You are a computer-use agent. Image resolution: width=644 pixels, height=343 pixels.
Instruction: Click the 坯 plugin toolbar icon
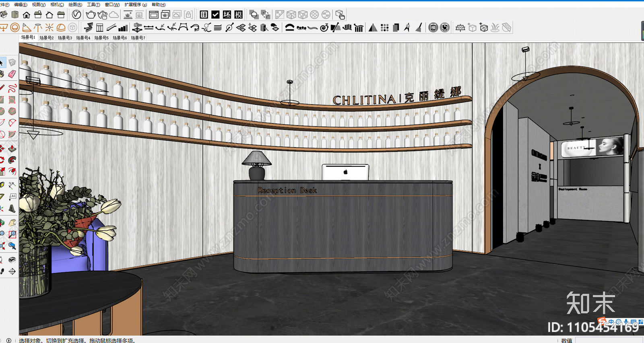pyautogui.click(x=227, y=15)
